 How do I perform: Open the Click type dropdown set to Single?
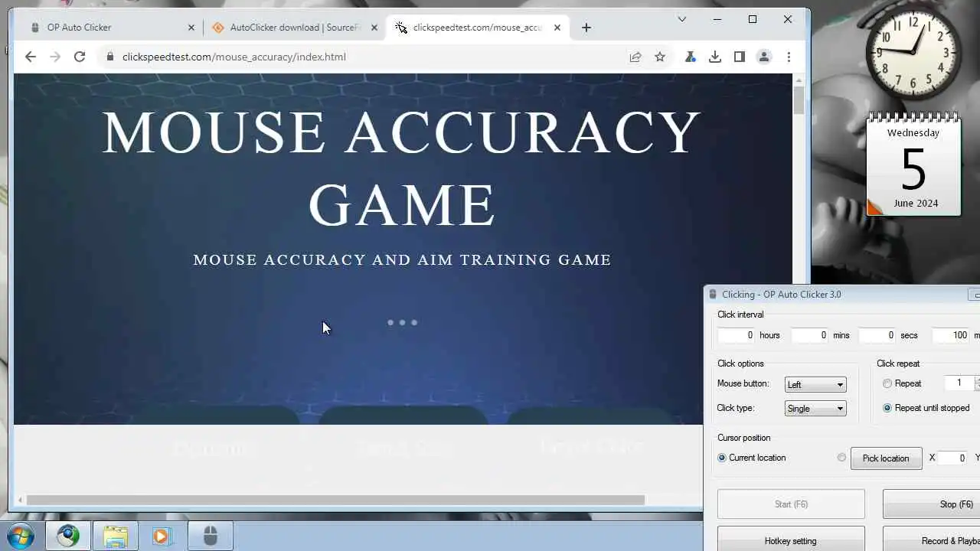[x=815, y=409]
